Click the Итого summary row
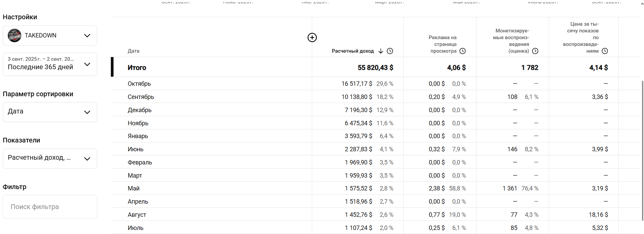The height and width of the screenshot is (234, 644). (375, 67)
